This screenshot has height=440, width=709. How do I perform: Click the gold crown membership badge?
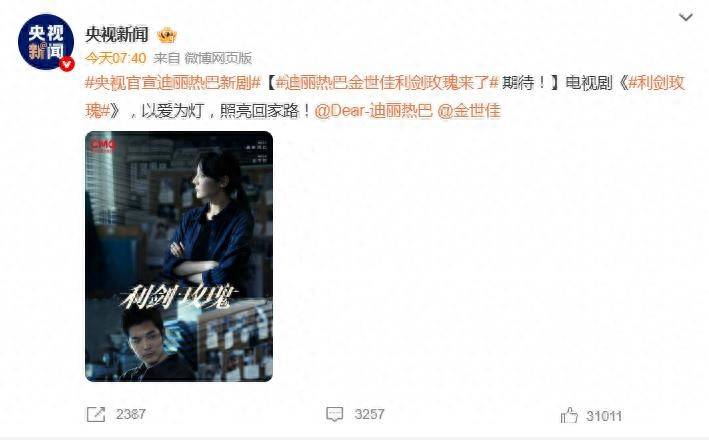click(167, 35)
